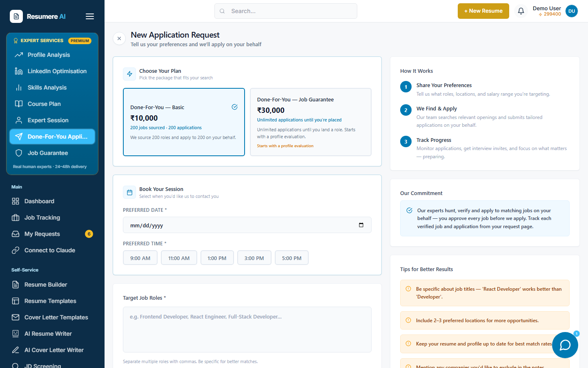Close the New Application Request form
Viewport: 588px width, 368px height.
click(119, 38)
